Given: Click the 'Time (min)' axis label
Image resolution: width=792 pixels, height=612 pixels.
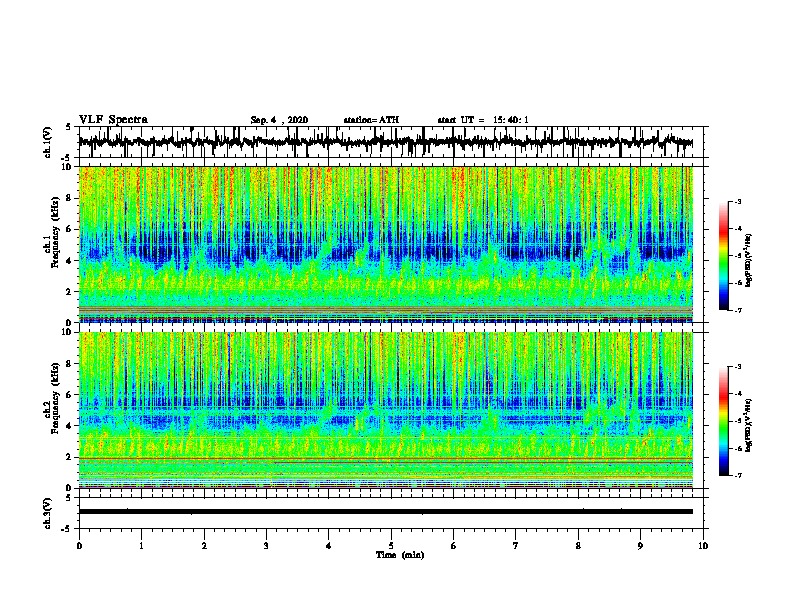Looking at the screenshot, I should 400,555.
